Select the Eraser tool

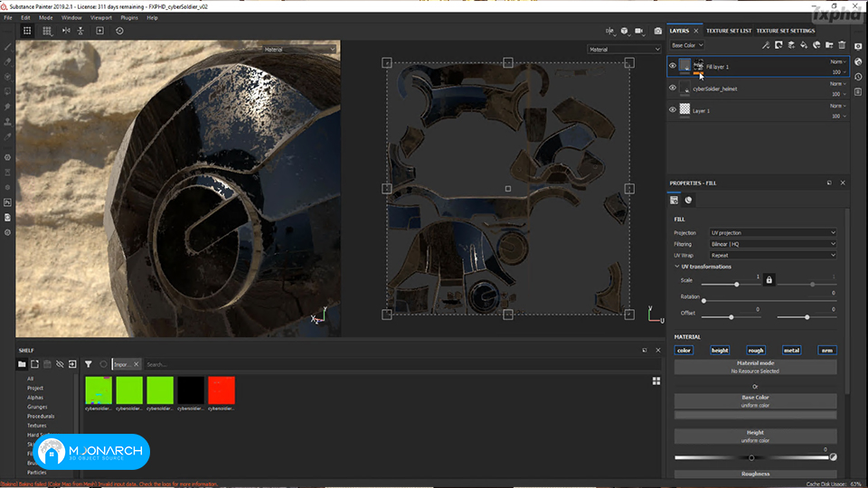8,62
